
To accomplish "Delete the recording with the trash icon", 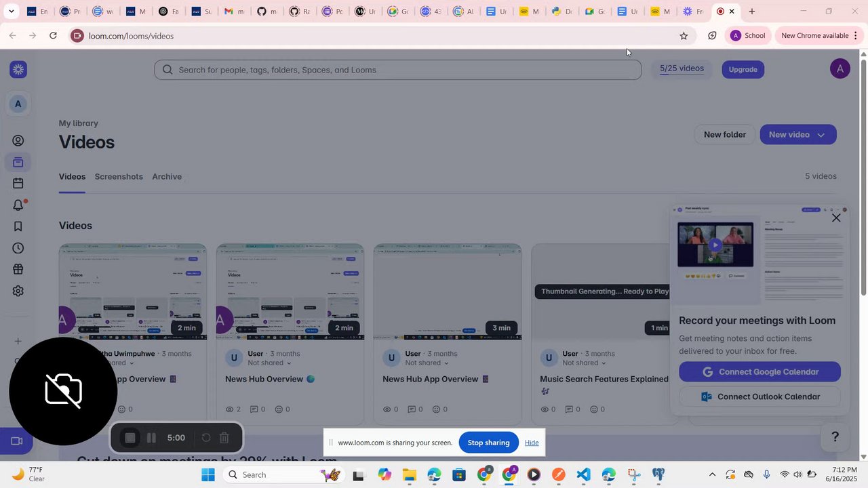I will click(x=224, y=438).
